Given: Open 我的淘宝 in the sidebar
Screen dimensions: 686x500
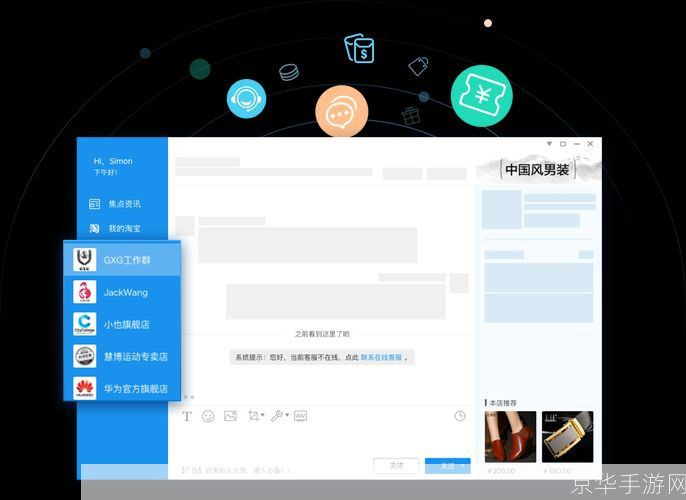Looking at the screenshot, I should [115, 228].
